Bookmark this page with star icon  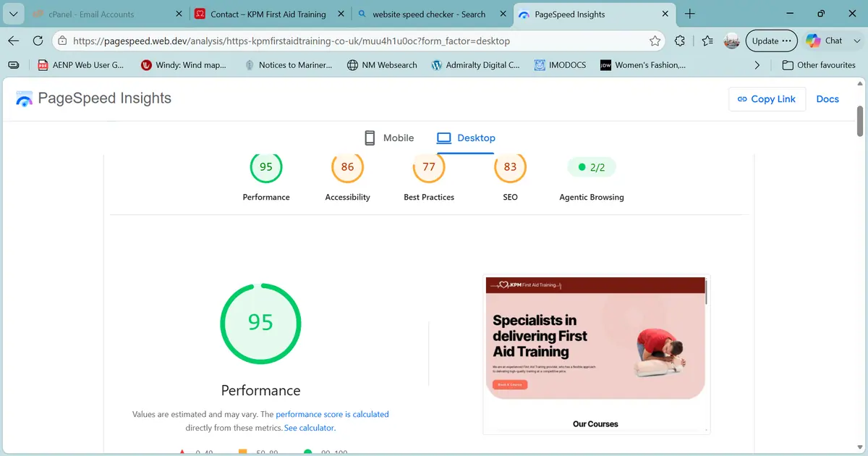(655, 41)
